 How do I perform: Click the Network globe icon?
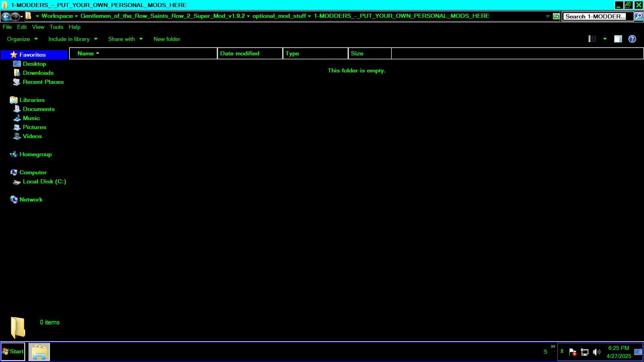(x=14, y=199)
